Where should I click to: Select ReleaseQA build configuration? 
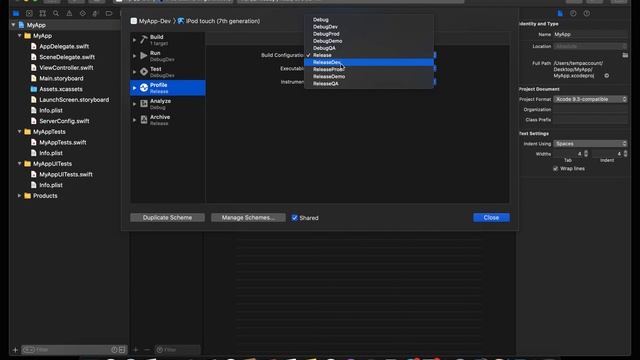(369, 84)
